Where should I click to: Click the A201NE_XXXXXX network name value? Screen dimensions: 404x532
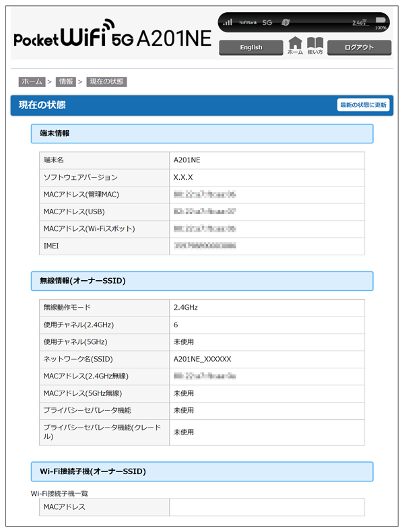[202, 359]
